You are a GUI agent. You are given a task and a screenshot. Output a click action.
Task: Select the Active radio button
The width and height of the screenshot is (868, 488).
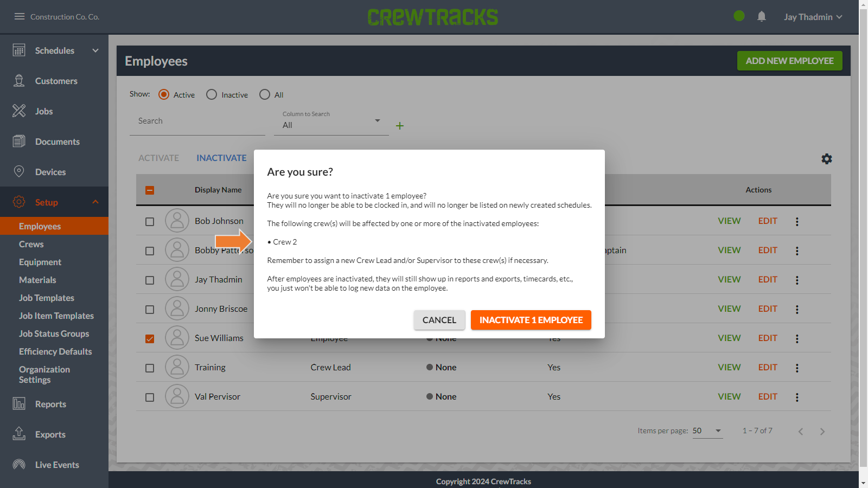164,94
